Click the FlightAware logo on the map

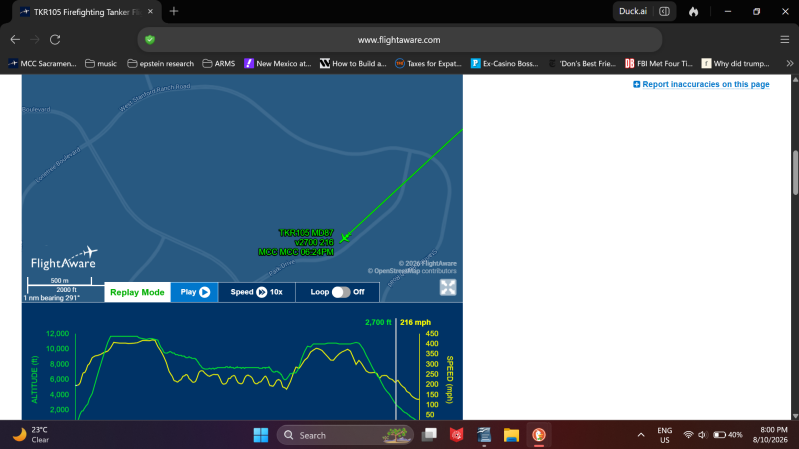tap(64, 258)
